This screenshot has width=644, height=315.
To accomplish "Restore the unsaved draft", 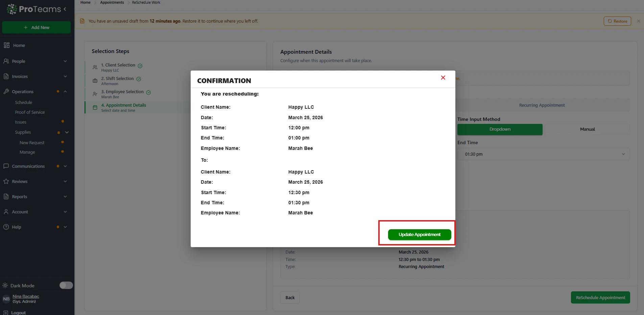I will tap(617, 21).
